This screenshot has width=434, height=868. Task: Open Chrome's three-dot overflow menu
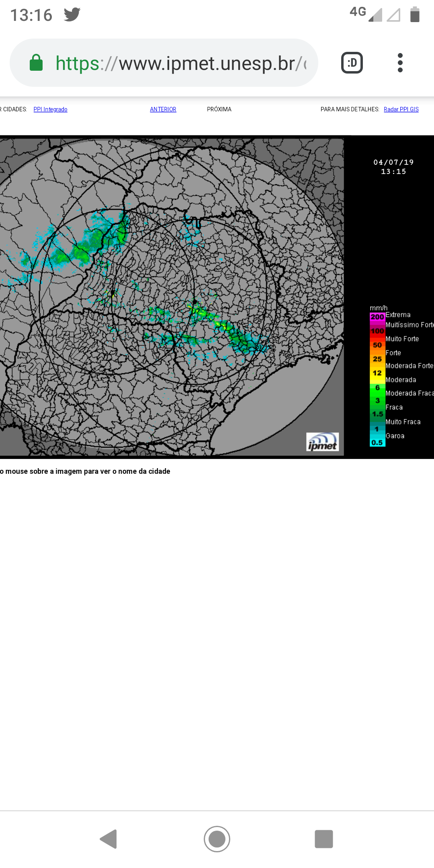point(400,63)
